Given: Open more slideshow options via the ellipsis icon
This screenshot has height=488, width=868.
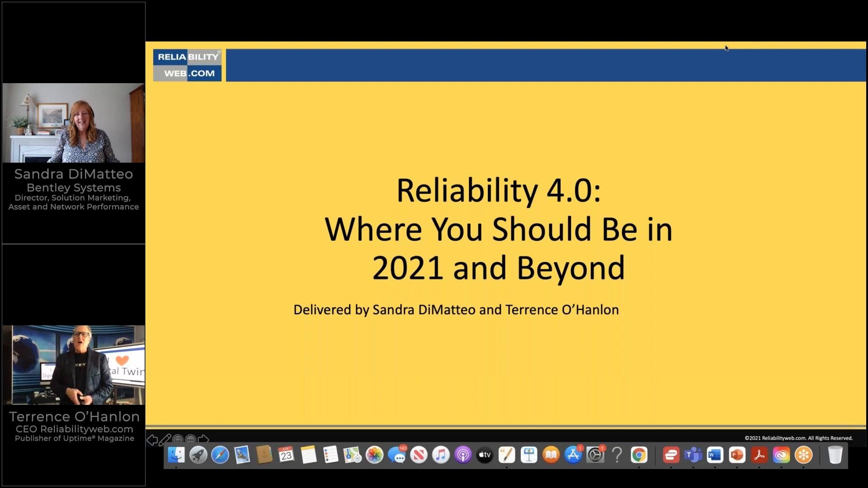Looking at the screenshot, I should (x=190, y=439).
